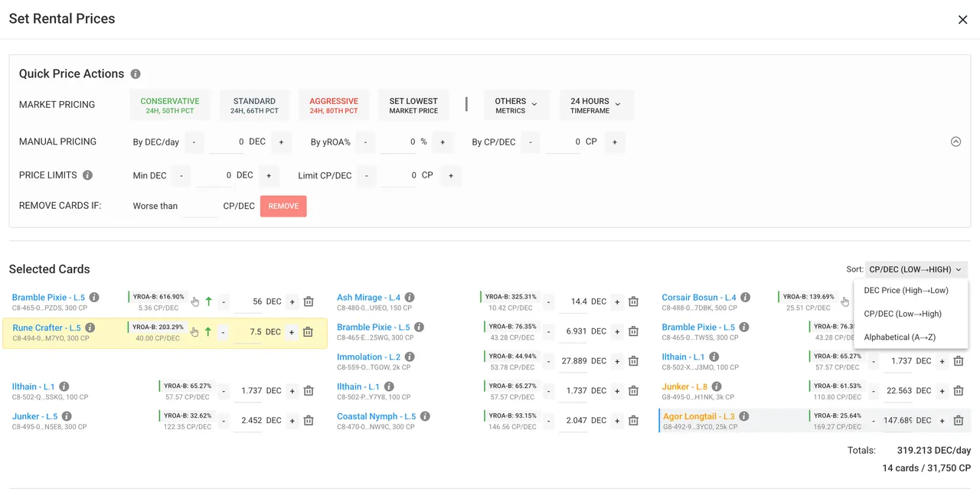Click the Worse than CP/DEC input field

201,206
